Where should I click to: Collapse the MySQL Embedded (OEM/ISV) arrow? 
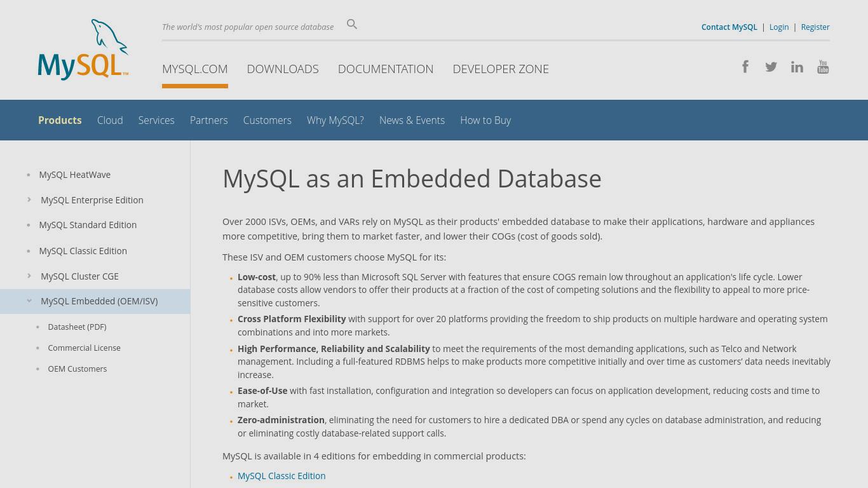[x=29, y=301]
